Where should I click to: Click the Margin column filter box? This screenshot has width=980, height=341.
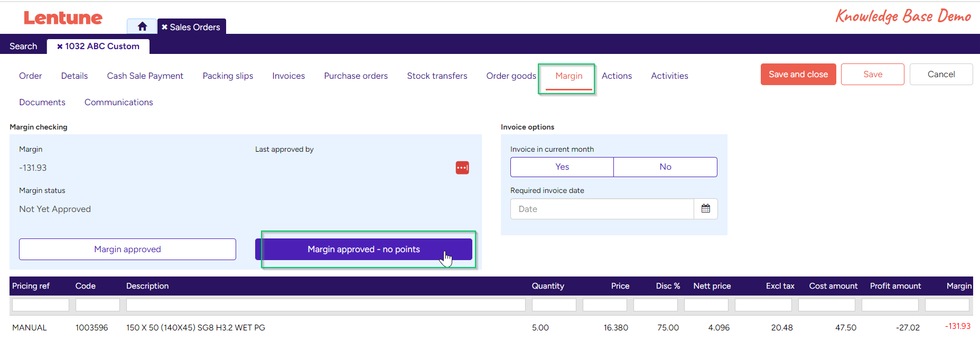point(947,305)
